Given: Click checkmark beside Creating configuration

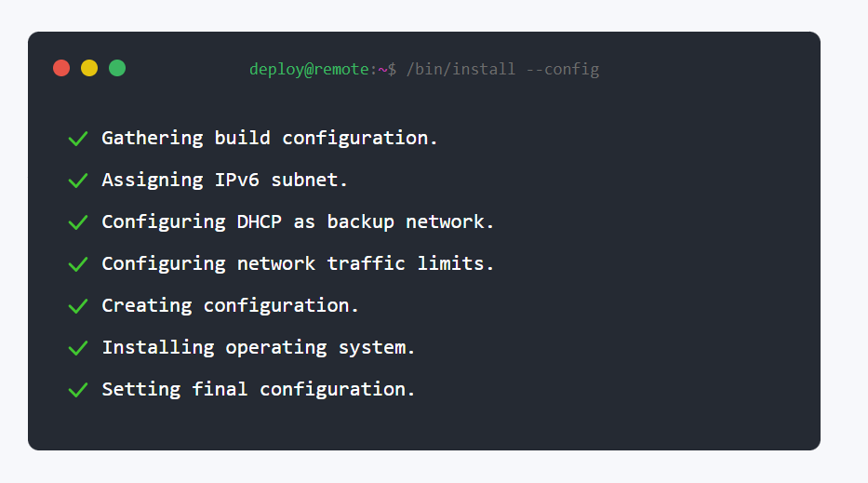Looking at the screenshot, I should click(78, 306).
